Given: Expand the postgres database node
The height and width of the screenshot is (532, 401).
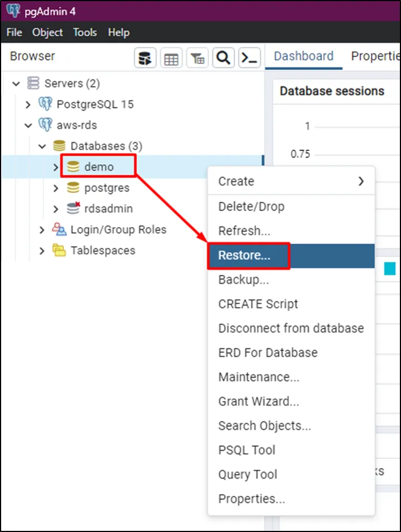Looking at the screenshot, I should coord(56,188).
